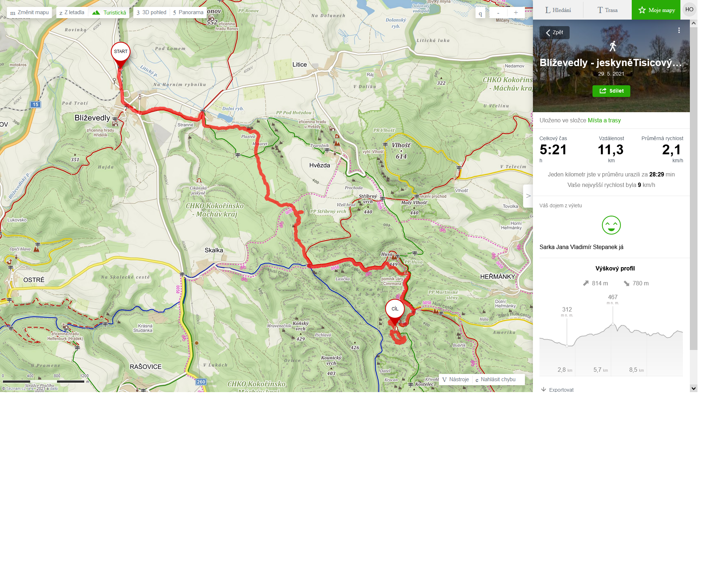The height and width of the screenshot is (562, 728).
Task: Collapse the side panel with arrow handle
Action: (x=528, y=196)
